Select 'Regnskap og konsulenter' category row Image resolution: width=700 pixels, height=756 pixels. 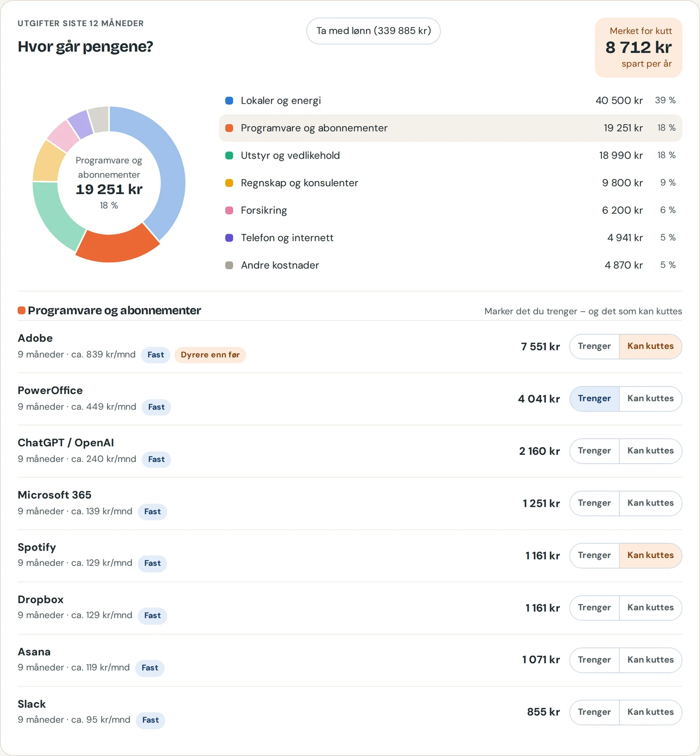(x=450, y=183)
